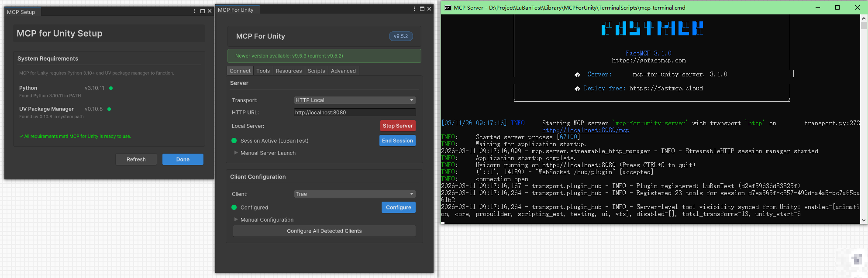The height and width of the screenshot is (278, 868).
Task: Open the localhost:8080/mcp link in terminal
Action: click(586, 130)
